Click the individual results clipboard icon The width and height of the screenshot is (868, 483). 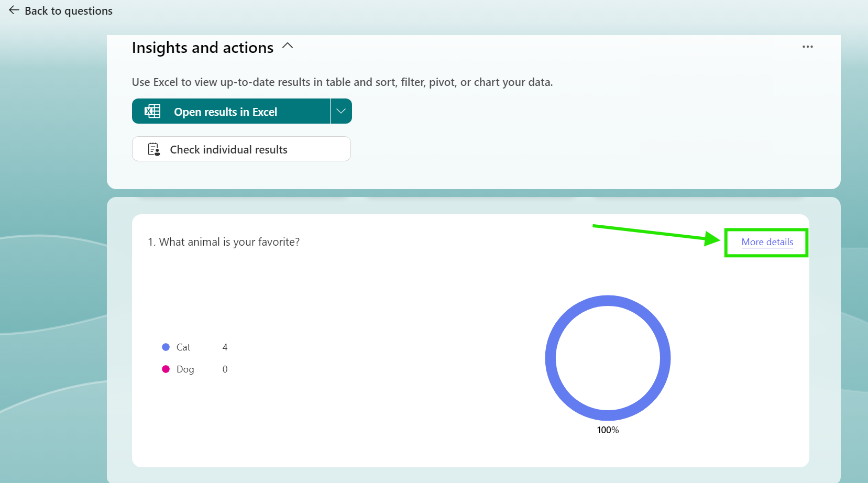(154, 149)
